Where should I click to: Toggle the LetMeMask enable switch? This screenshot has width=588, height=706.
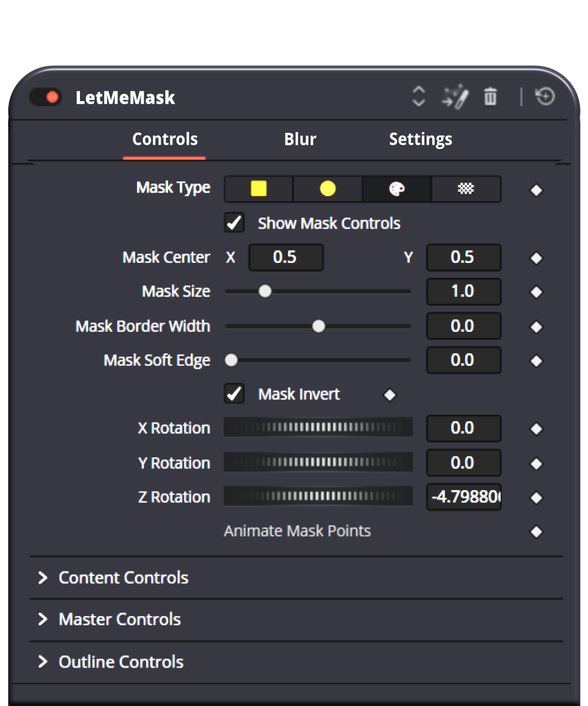coord(45,97)
